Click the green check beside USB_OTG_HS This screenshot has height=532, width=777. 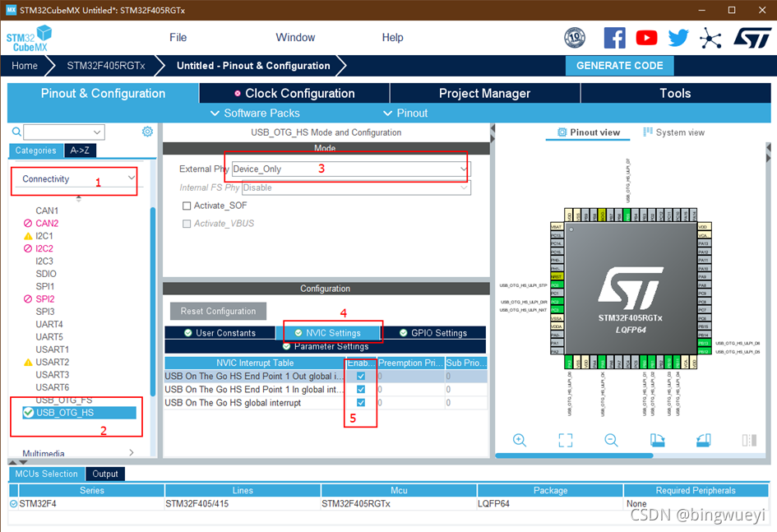[28, 413]
